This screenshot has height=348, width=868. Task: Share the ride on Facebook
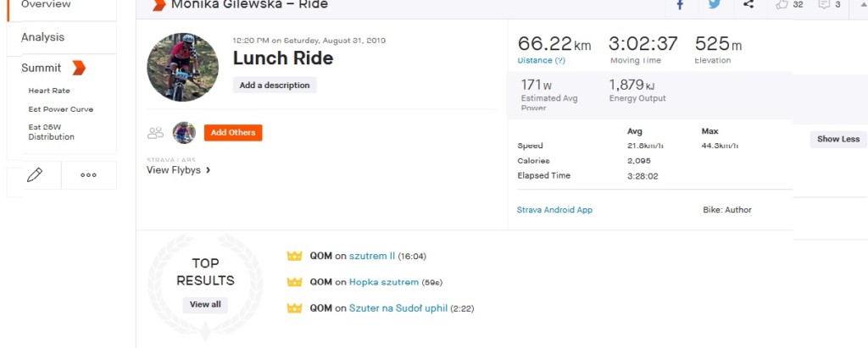click(680, 5)
